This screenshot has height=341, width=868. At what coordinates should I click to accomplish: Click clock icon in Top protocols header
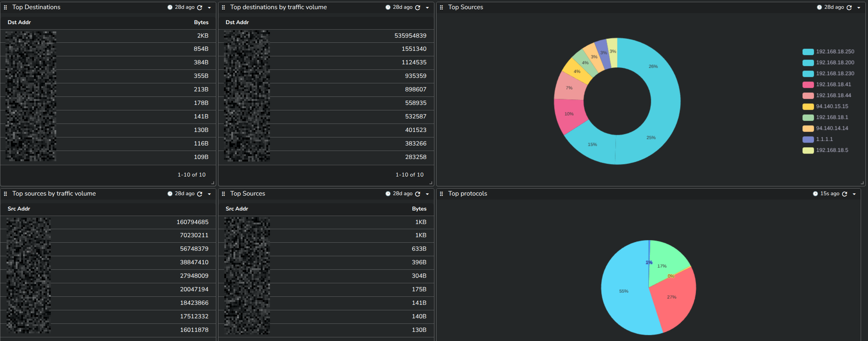(x=815, y=194)
